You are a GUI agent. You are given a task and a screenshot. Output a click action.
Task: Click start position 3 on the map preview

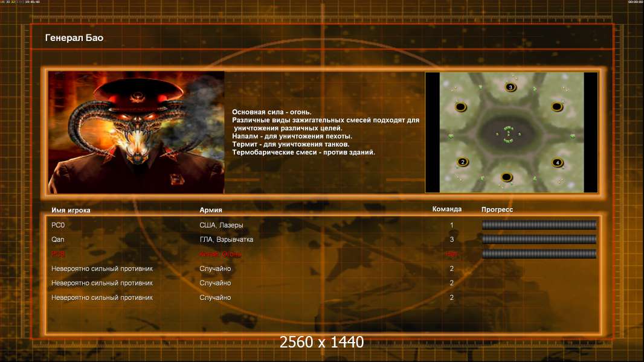pos(510,87)
